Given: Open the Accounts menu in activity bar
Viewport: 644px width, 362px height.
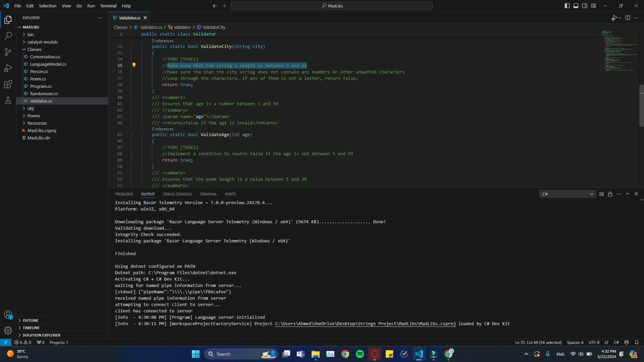Looking at the screenshot, I should tap(8, 315).
